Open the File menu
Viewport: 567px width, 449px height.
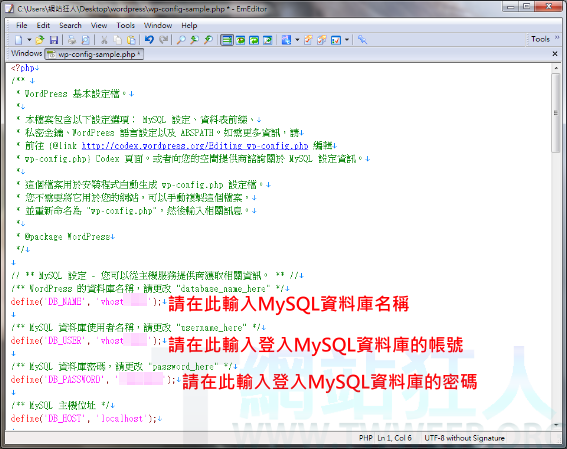[x=22, y=25]
